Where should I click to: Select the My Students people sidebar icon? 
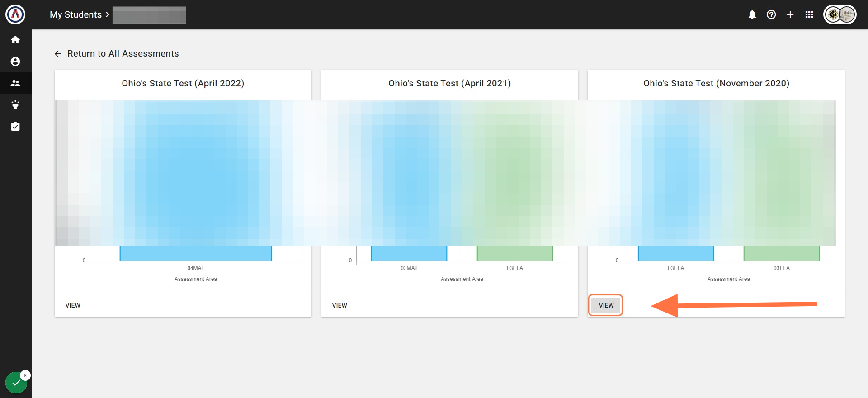tap(15, 83)
